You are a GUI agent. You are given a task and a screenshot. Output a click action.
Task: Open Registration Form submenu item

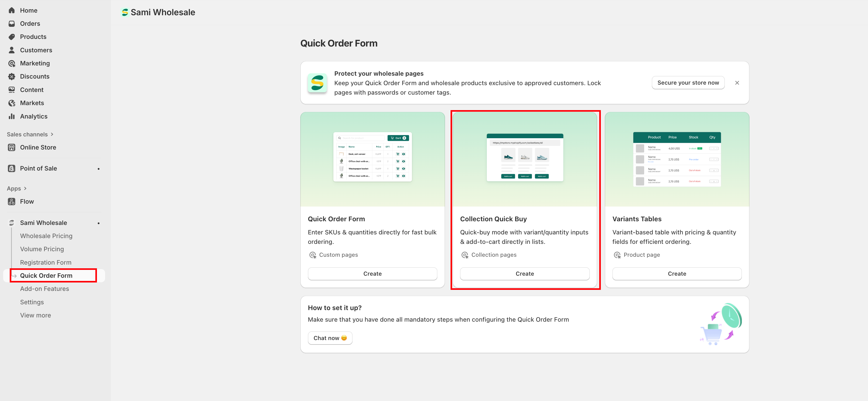pos(45,263)
